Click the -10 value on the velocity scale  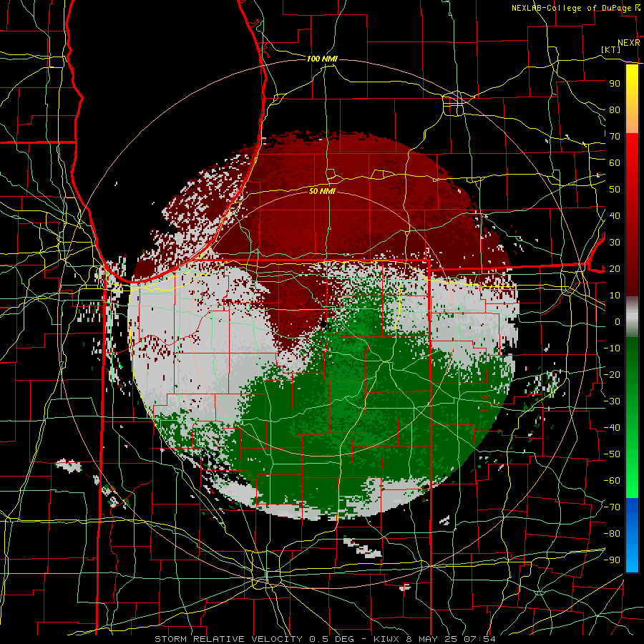[612, 348]
